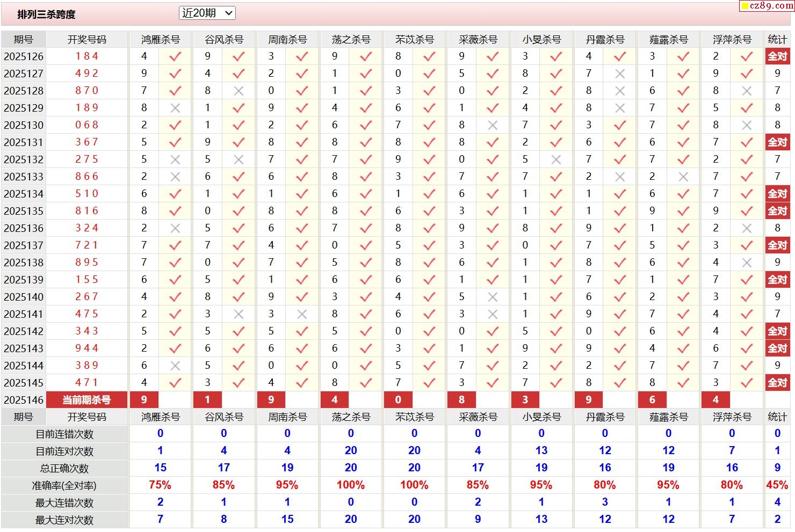Click the 全对 badge in row 2025145
Viewport: 795px width, 532px height.
click(777, 383)
